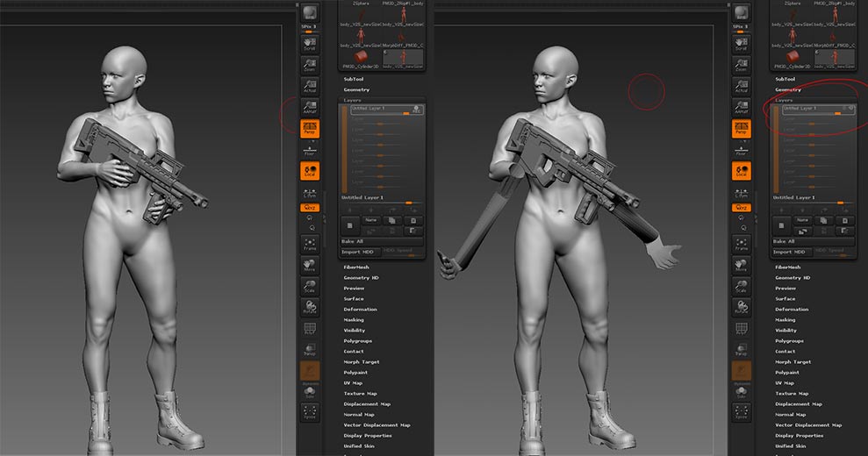Select Actual size icon in right view
Screen dimensions: 868x456
(742, 86)
